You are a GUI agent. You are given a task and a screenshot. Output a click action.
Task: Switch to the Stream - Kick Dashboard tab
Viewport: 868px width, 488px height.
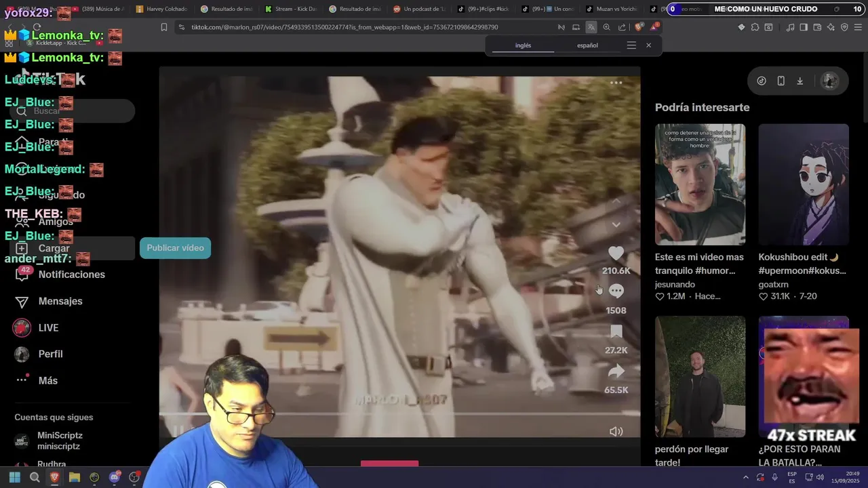(x=291, y=9)
